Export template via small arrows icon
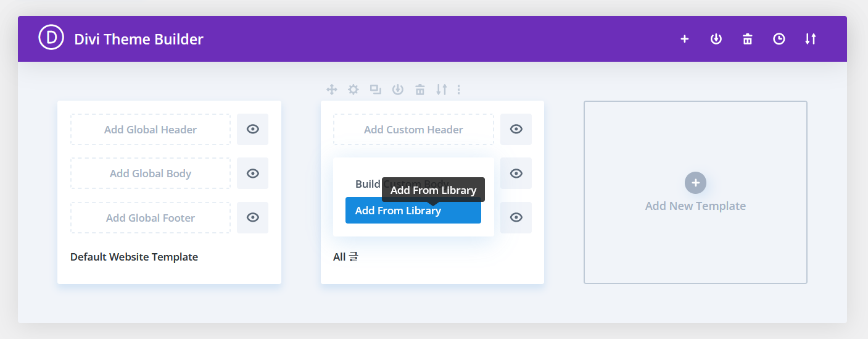The image size is (868, 339). (x=441, y=90)
